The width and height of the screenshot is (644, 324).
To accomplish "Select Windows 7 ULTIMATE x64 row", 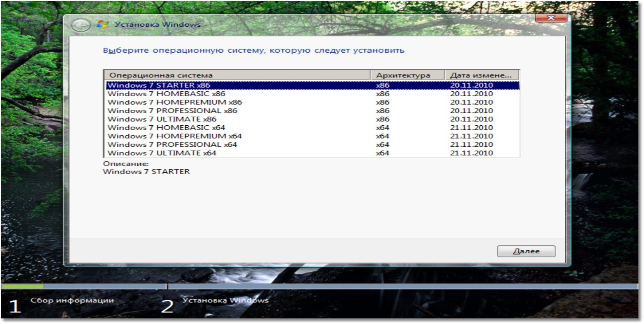I will pyautogui.click(x=312, y=153).
